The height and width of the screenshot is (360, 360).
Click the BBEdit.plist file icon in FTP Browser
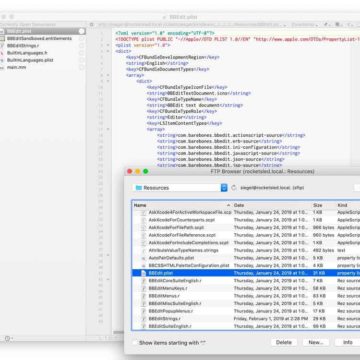coord(143,273)
